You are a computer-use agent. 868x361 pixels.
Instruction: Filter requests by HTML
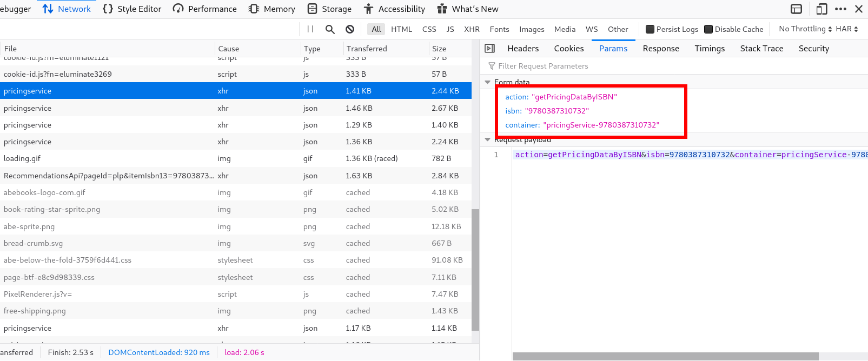pos(402,29)
